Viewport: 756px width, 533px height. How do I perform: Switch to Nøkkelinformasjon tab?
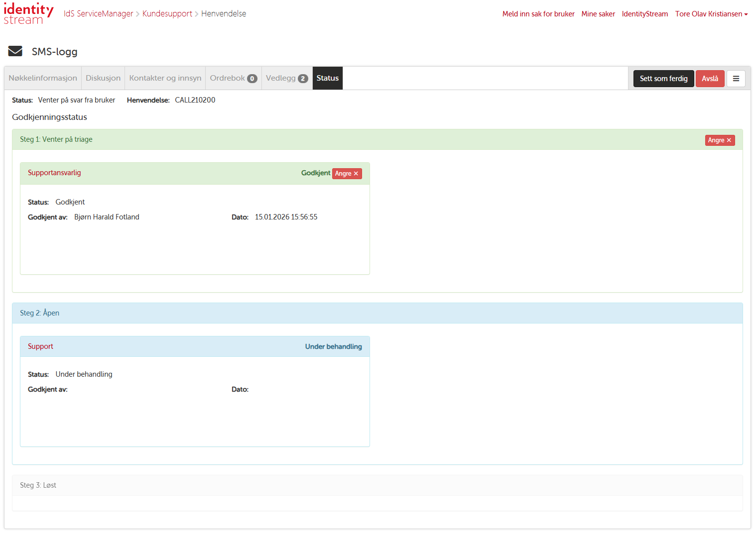coord(43,78)
